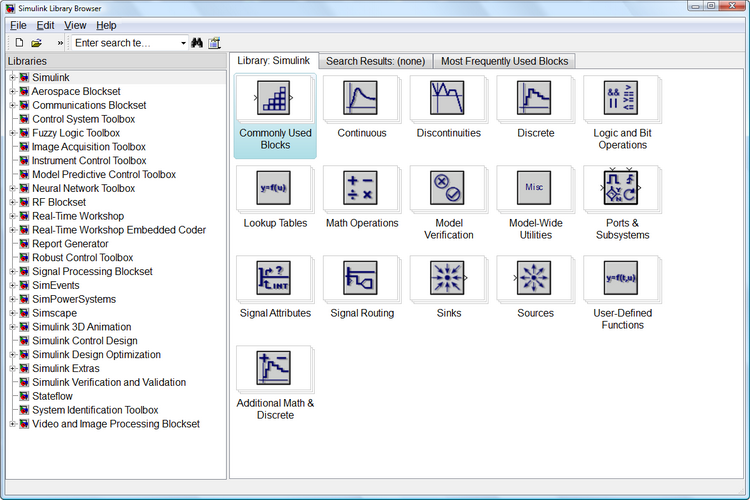Open the Signal Routing icon
The height and width of the screenshot is (500, 750).
(x=360, y=278)
